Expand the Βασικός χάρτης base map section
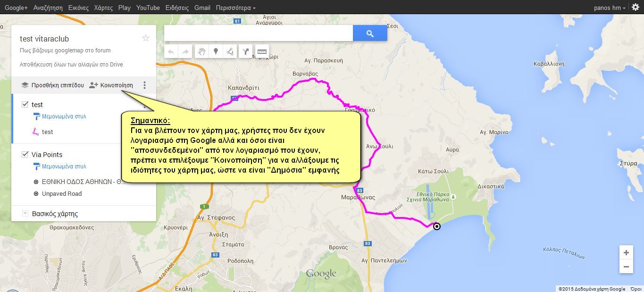This screenshot has width=644, height=292. click(25, 214)
